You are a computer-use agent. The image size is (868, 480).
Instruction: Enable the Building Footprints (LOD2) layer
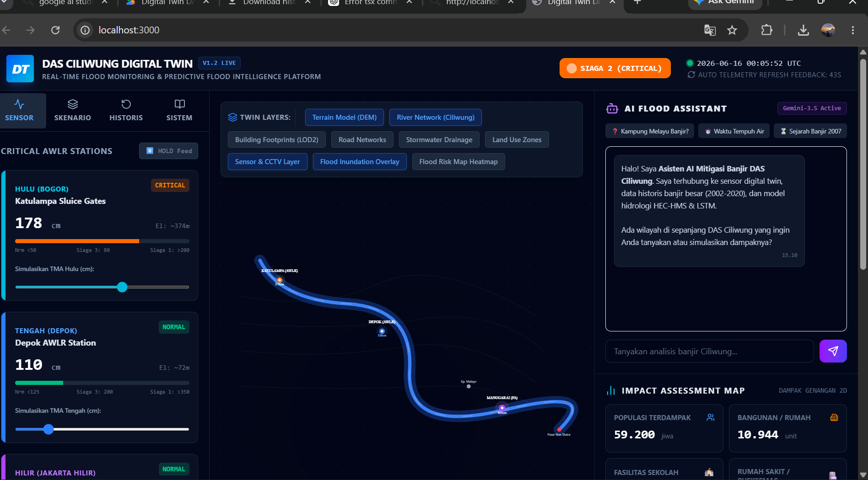(x=277, y=140)
